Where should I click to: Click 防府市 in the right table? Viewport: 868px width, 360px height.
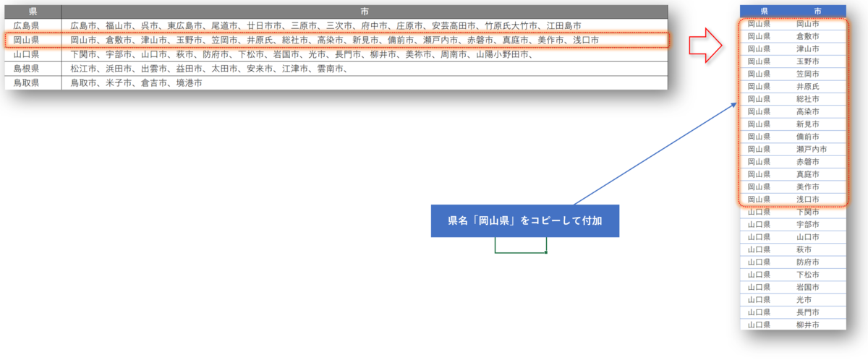coord(807,262)
